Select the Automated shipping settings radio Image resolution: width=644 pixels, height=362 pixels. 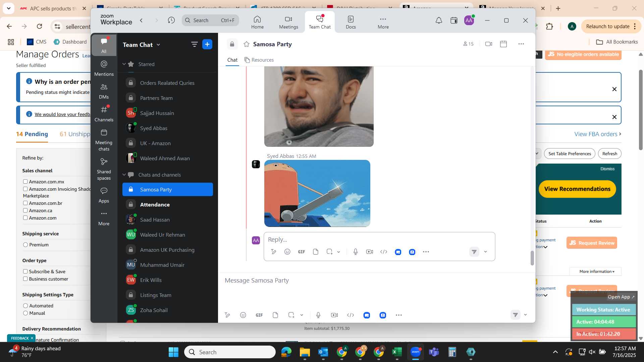(x=25, y=306)
